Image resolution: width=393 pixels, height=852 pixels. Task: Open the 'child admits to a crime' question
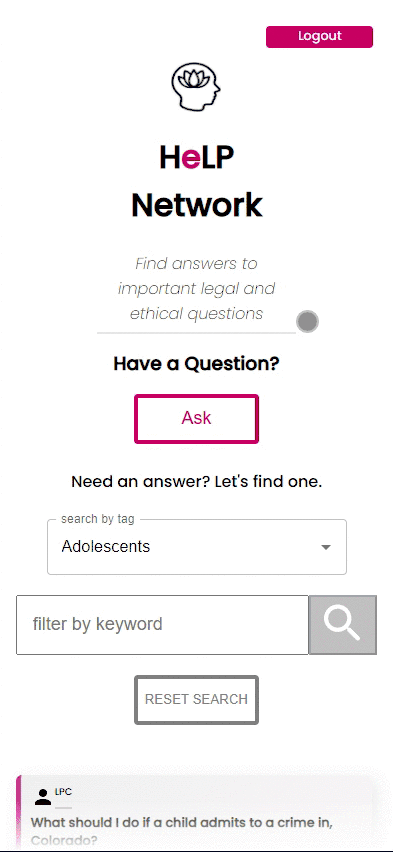(x=182, y=831)
